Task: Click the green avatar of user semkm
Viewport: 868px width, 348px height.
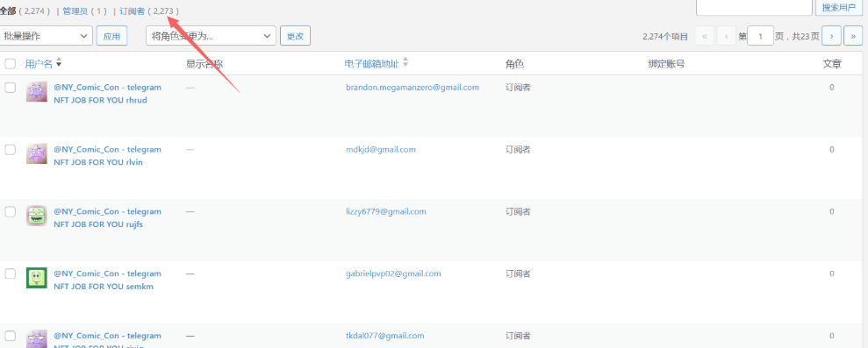Action: (37, 277)
